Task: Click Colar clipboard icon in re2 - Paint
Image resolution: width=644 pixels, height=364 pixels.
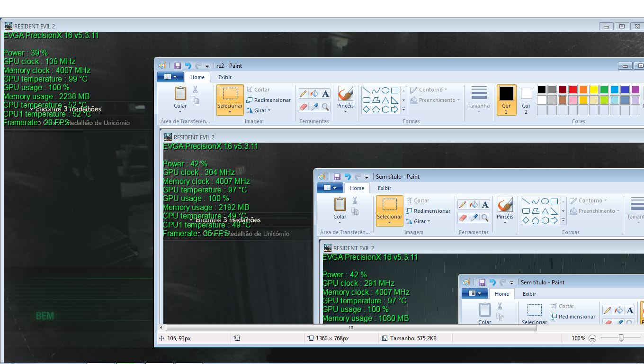Action: coord(180,93)
